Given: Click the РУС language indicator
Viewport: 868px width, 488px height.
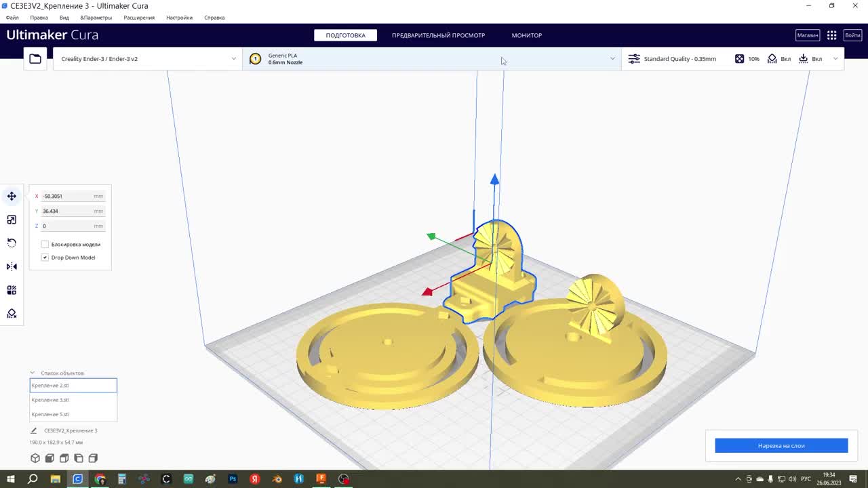Looking at the screenshot, I should pos(806,479).
